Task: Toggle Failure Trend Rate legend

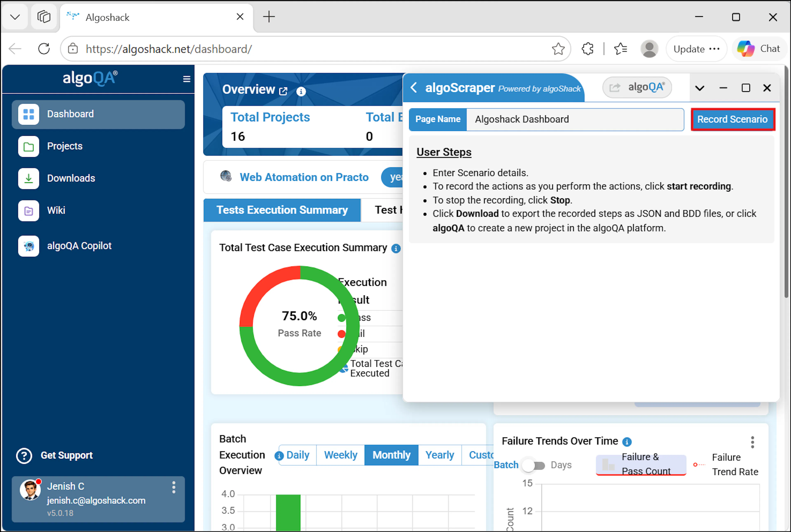Action: (726, 464)
